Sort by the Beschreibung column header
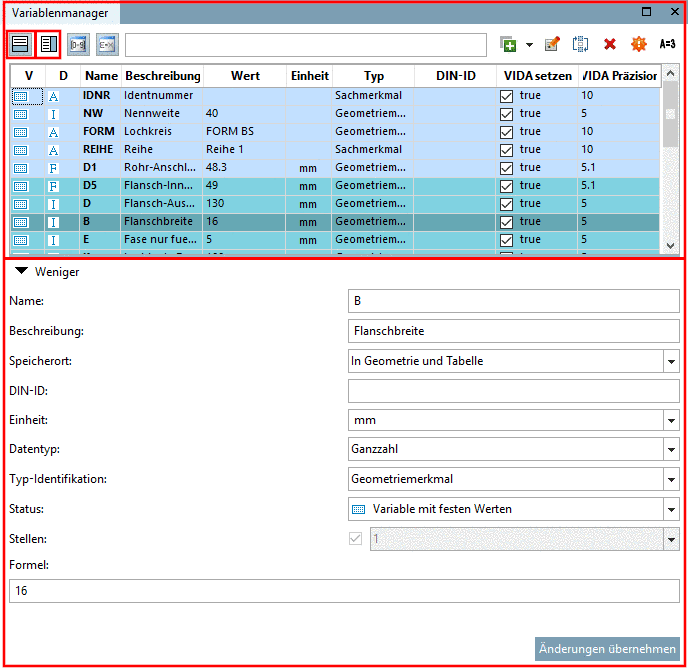The image size is (688, 669). (162, 76)
